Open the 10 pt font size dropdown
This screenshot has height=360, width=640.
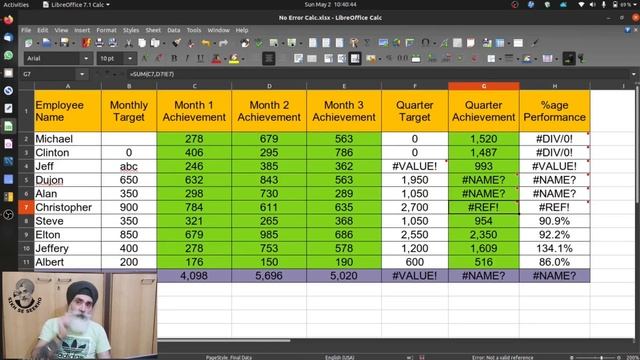point(130,59)
